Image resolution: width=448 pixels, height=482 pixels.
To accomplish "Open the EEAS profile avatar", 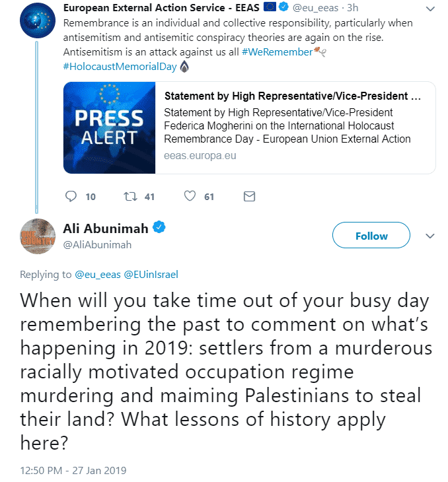I will coord(38,20).
